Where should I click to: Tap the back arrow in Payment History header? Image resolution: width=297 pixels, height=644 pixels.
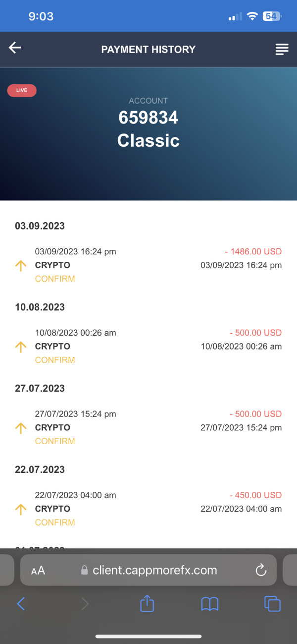pyautogui.click(x=15, y=48)
